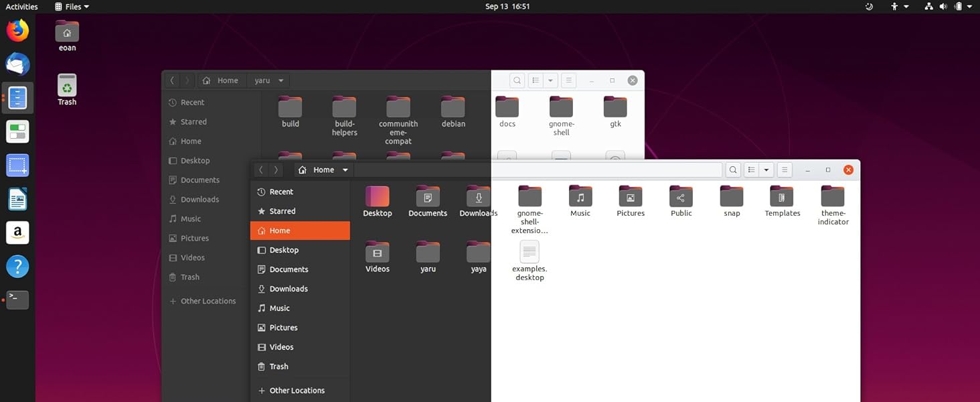Select the docs folder in back window
Viewport: 980px width, 402px height.
507,112
